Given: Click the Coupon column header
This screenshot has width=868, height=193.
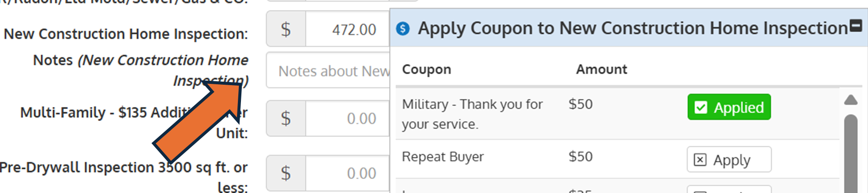Looking at the screenshot, I should pos(426,69).
